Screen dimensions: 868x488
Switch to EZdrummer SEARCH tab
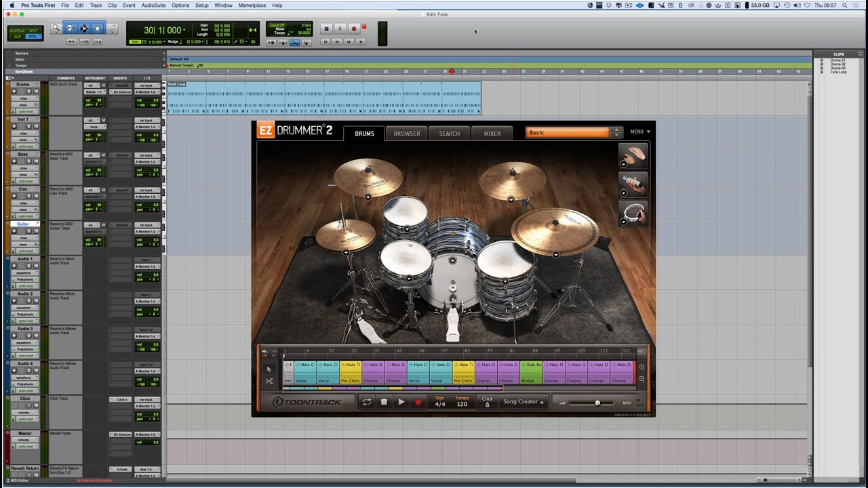pos(449,134)
